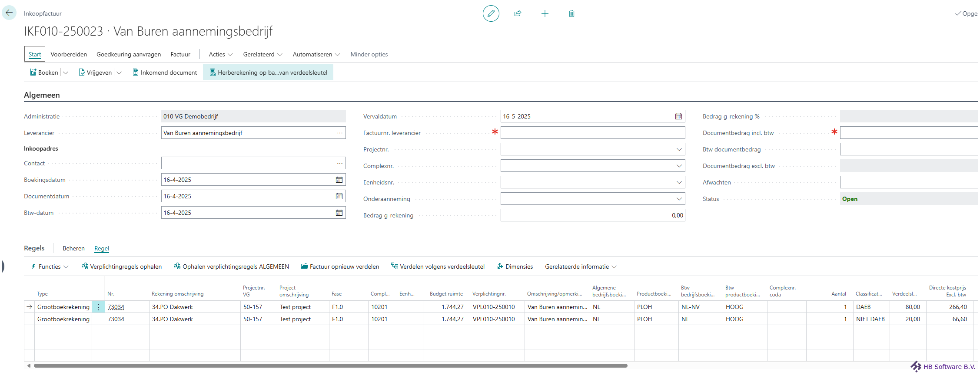The height and width of the screenshot is (375, 980).
Task: Open Inkomend document
Action: pyautogui.click(x=165, y=72)
